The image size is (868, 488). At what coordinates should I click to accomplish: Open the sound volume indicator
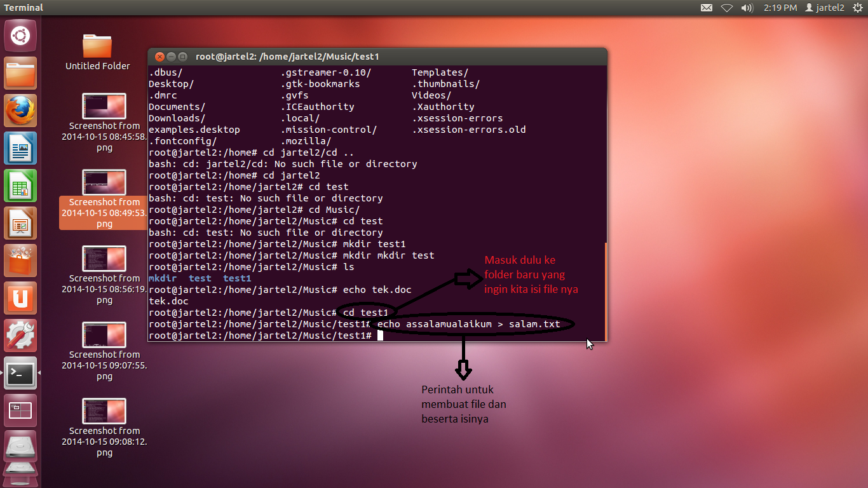[747, 8]
